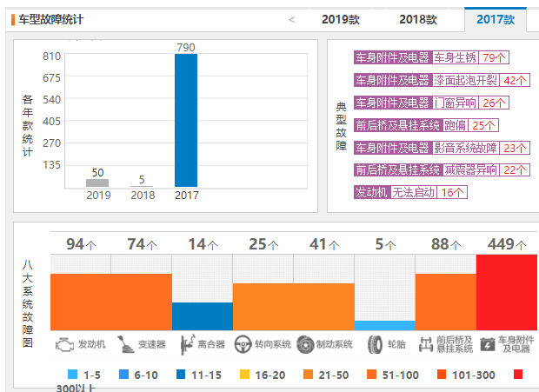Screen dimensions: 539x392
Task: Click the 21-50 legend color swatch
Action: (x=309, y=374)
